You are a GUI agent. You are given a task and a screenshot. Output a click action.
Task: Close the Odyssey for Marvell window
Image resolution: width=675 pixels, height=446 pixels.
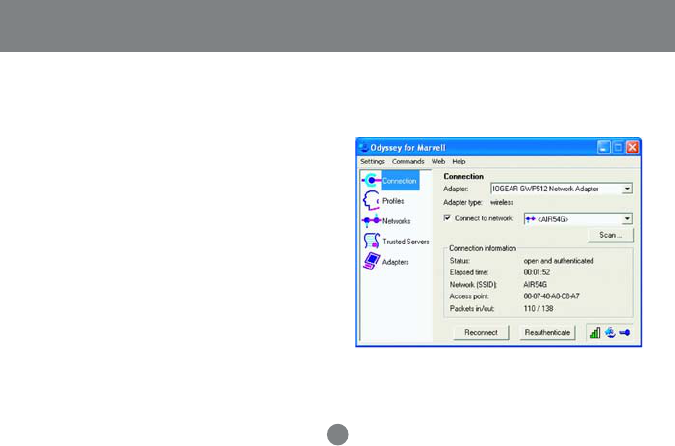pos(632,148)
